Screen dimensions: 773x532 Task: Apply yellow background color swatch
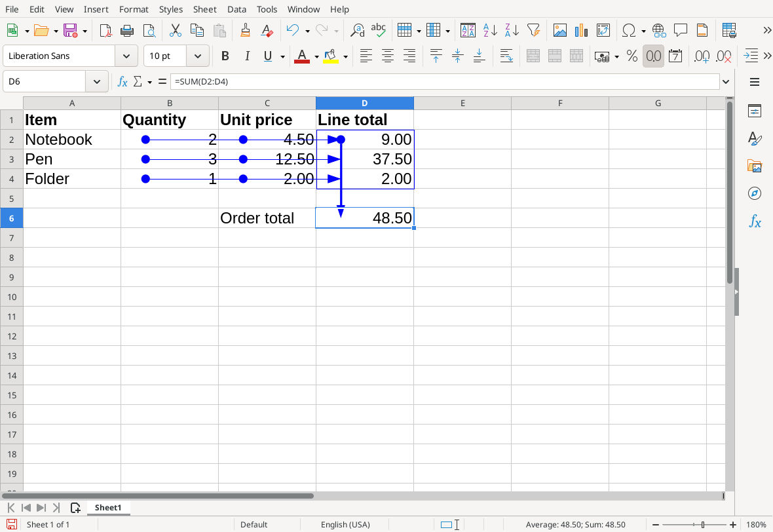pos(331,56)
